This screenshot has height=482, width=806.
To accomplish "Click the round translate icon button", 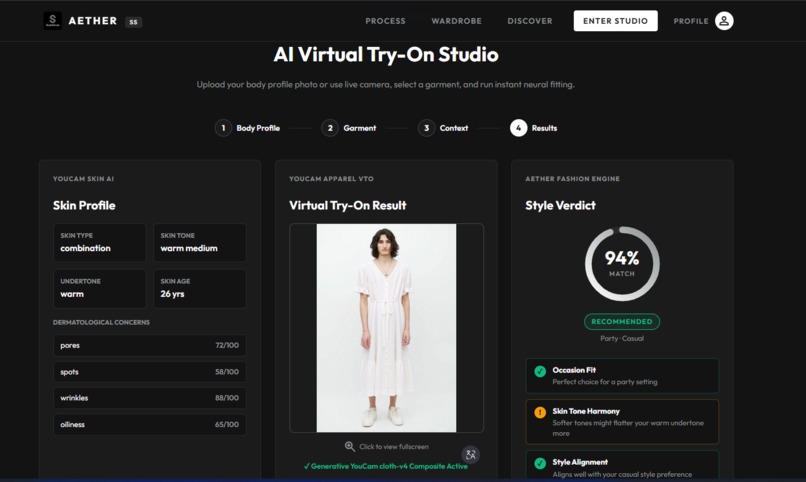I will (470, 455).
